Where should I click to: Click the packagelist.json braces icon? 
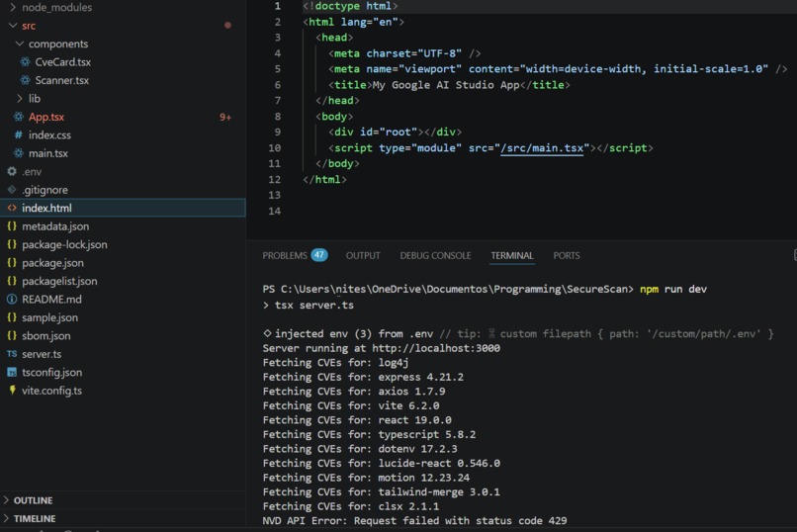click(x=12, y=281)
